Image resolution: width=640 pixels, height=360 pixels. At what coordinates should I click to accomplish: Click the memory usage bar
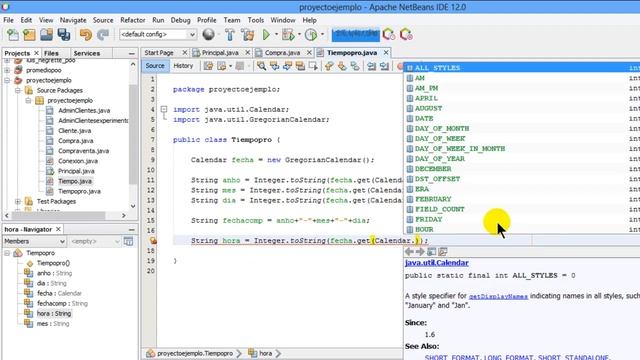(356, 35)
